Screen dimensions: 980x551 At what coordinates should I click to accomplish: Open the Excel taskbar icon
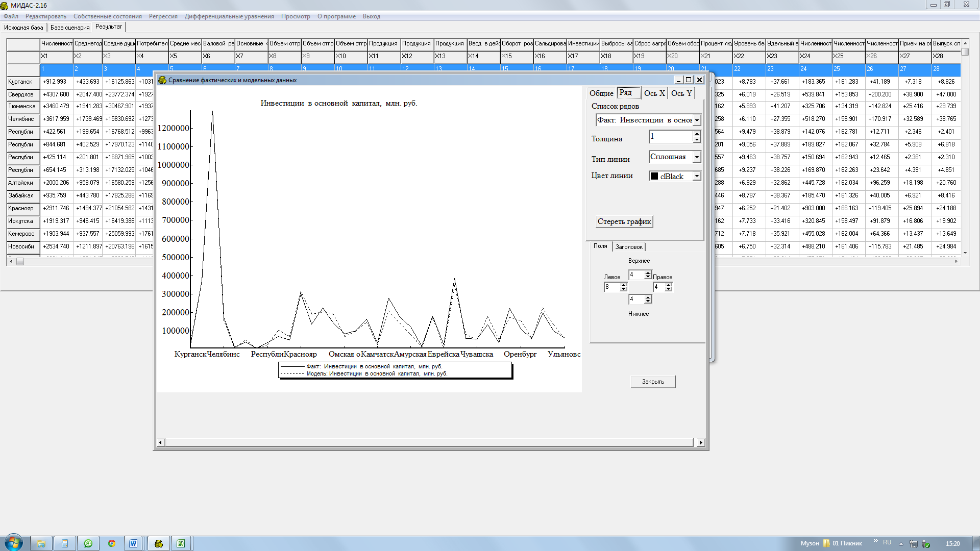click(x=181, y=543)
